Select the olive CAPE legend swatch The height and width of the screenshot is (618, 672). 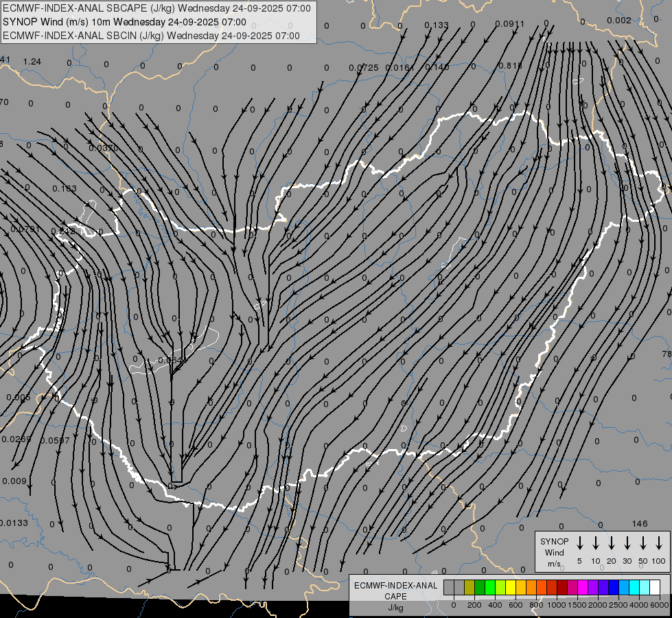point(470,587)
